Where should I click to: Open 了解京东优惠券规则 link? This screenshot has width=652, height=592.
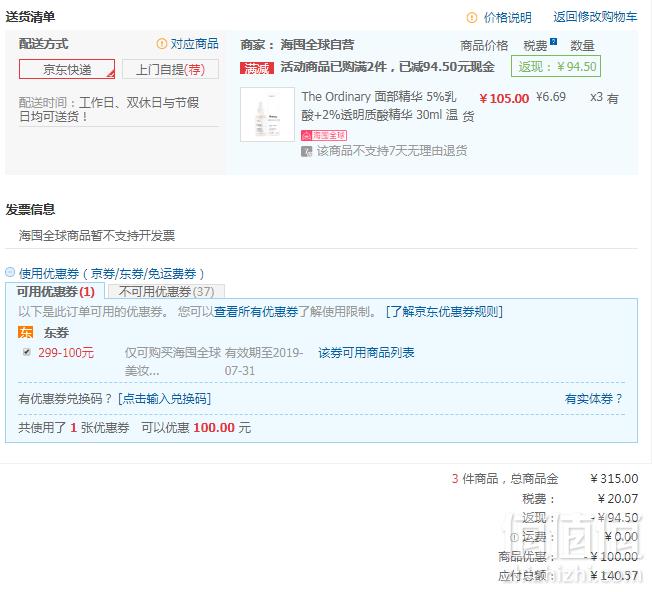click(x=444, y=311)
